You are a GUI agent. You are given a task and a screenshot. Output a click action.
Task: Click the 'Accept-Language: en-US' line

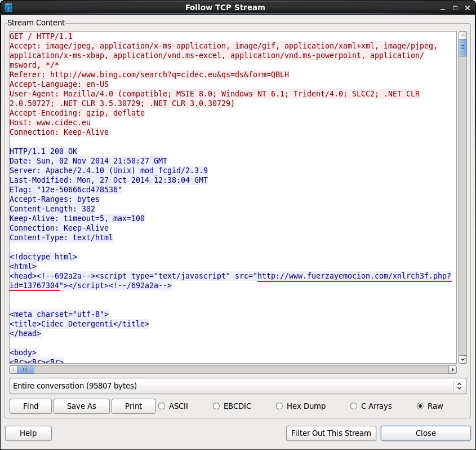[59, 84]
